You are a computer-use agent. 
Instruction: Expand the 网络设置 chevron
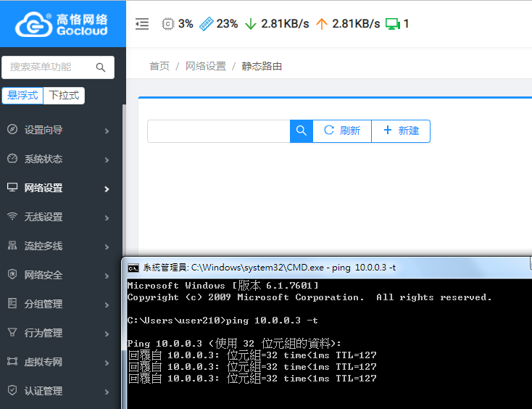107,189
